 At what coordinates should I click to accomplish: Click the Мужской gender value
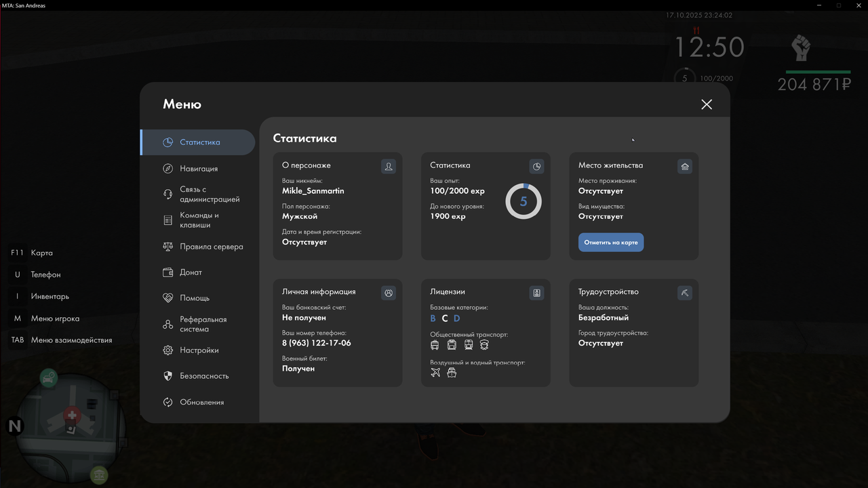[300, 216]
